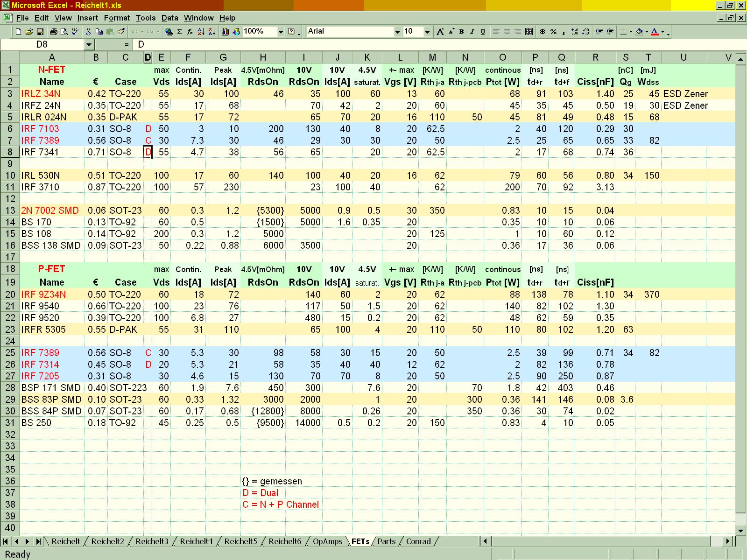Viewport: 747px width, 560px height.
Task: Toggle Underline formatting
Action: click(483, 32)
